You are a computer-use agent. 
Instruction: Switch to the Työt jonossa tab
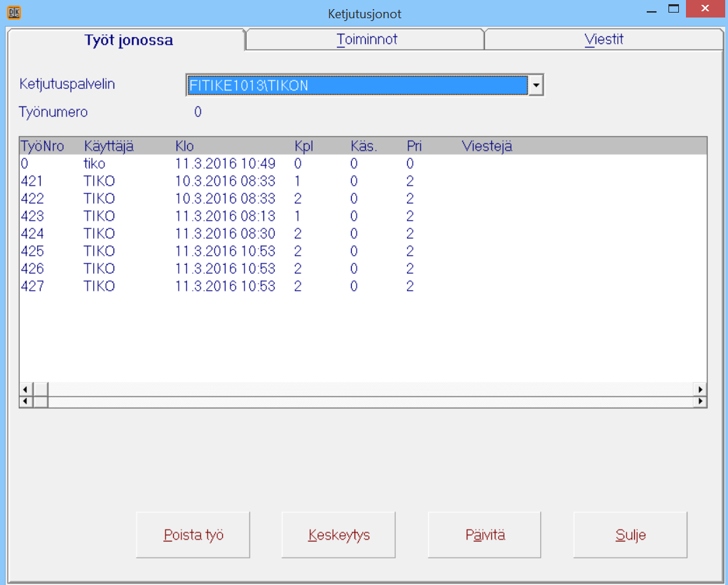[x=127, y=40]
